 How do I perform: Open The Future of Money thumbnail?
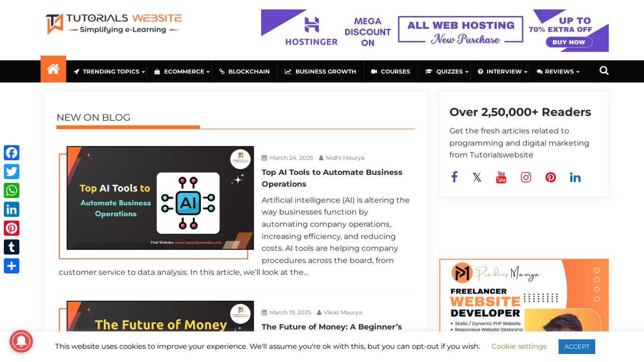160,316
